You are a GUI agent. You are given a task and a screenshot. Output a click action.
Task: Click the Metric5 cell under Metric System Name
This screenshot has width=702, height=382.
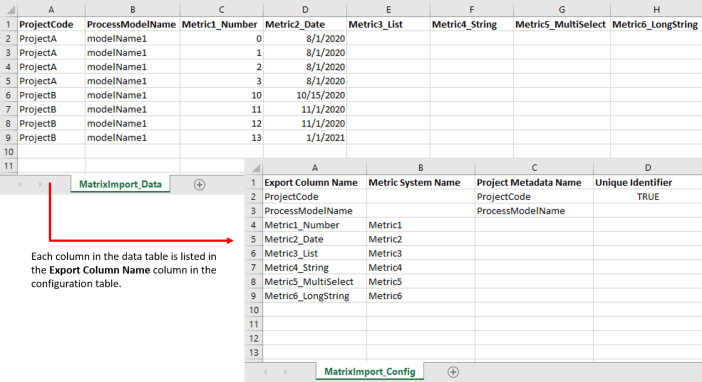pyautogui.click(x=420, y=282)
